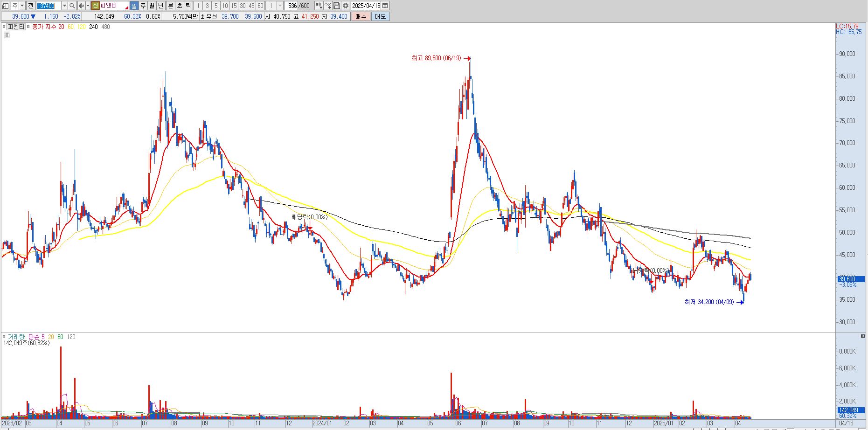The image size is (868, 430).
Task: Toggle the 피엔티 price chart legend marker
Action: click(4, 27)
